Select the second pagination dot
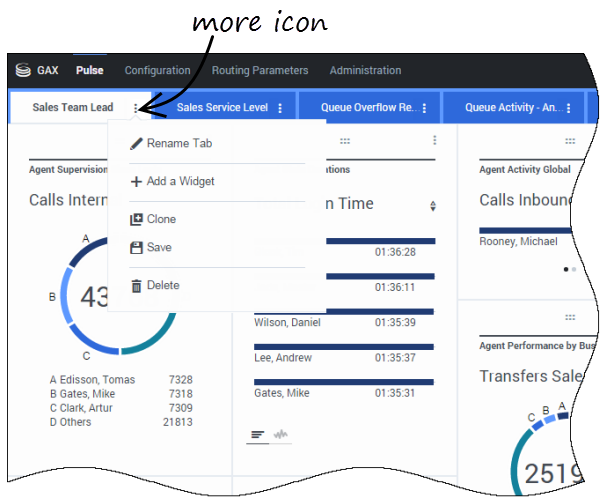606x504 pixels. pyautogui.click(x=574, y=269)
